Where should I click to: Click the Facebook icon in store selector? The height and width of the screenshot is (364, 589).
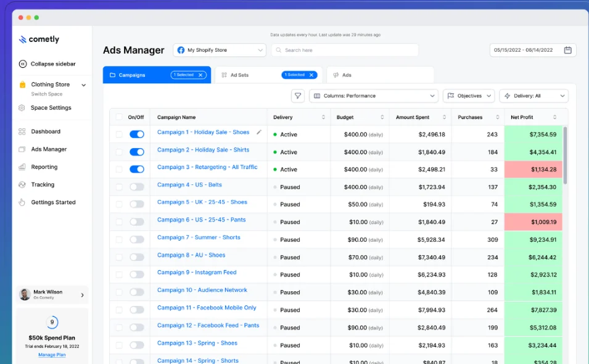pyautogui.click(x=181, y=50)
